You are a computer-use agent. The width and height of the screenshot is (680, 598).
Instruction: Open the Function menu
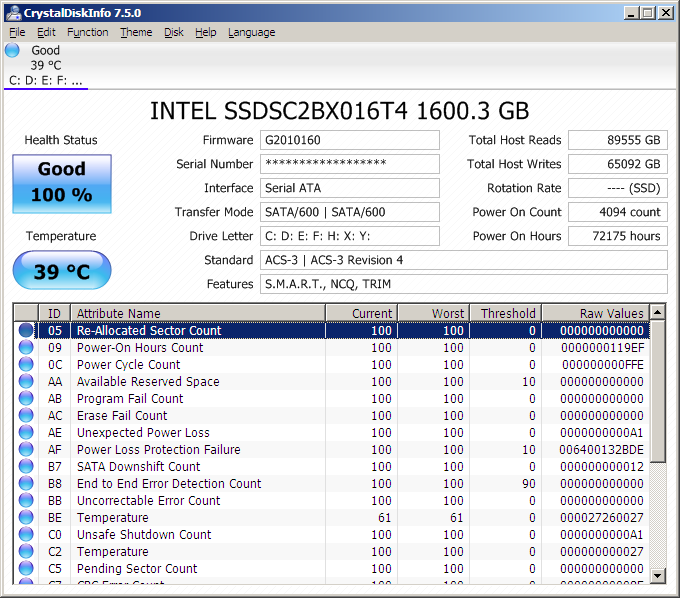pyautogui.click(x=88, y=32)
